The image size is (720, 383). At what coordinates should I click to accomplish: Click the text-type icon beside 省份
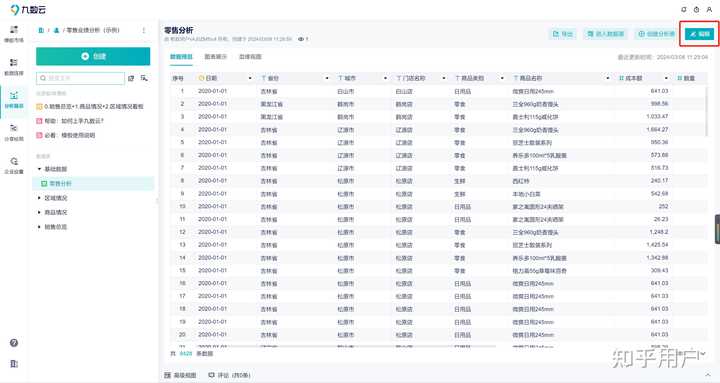coord(264,78)
